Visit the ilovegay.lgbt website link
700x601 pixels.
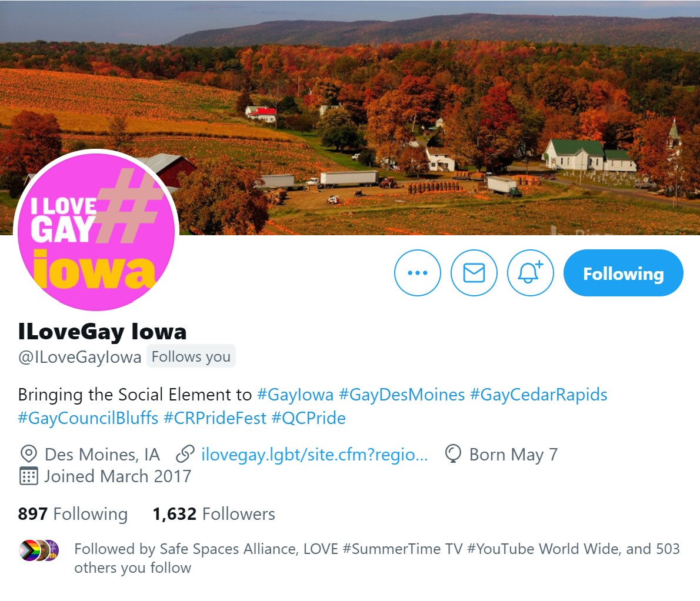[314, 455]
